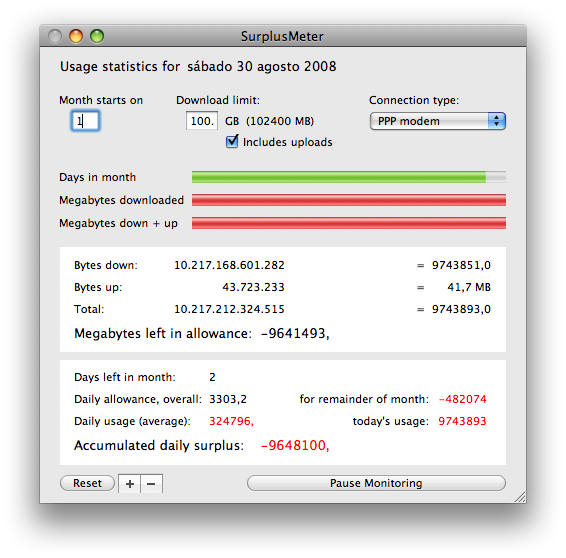Open the PPP modem connection type dropdown
The height and width of the screenshot is (558, 566).
[x=437, y=121]
